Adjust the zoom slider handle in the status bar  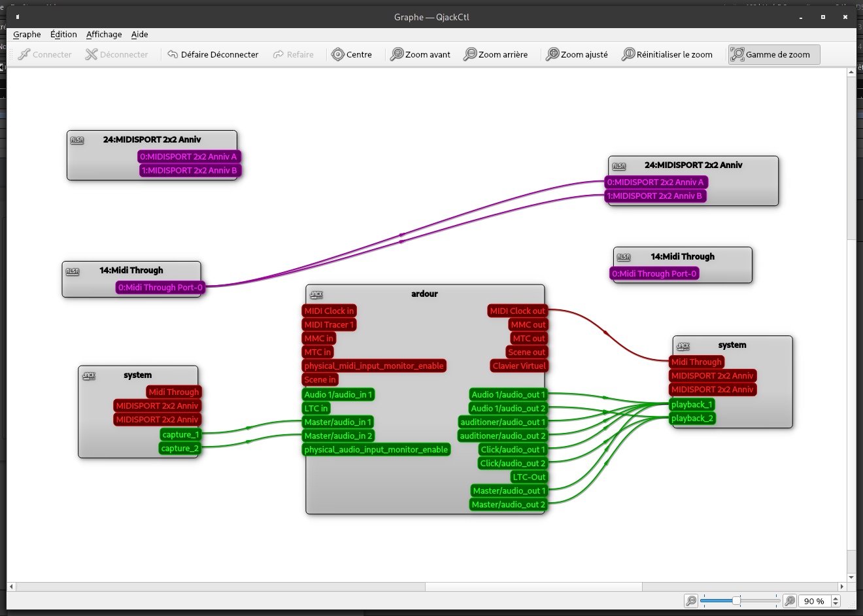point(736,601)
